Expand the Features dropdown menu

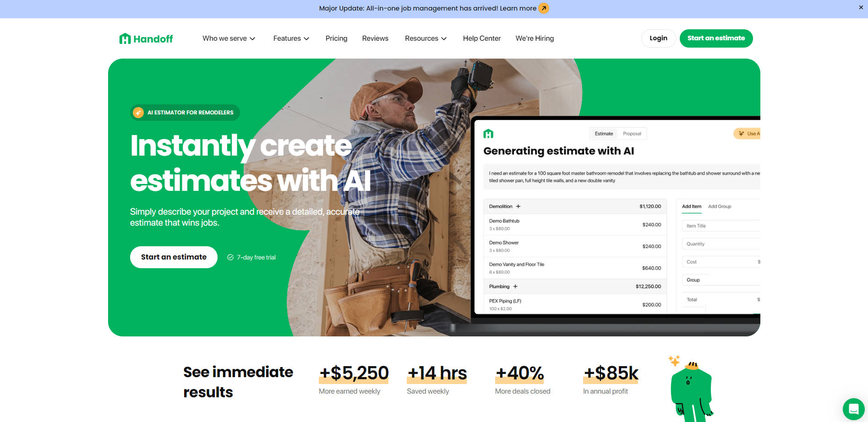point(291,38)
